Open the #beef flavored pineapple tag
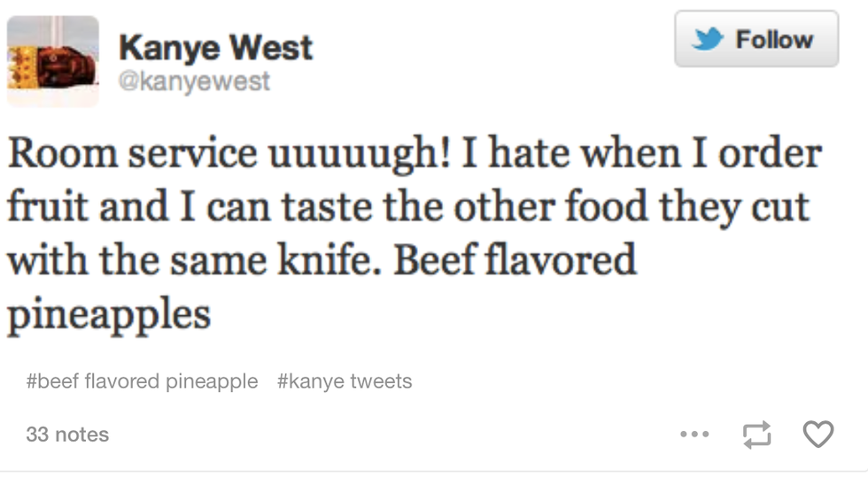Image resolution: width=868 pixels, height=477 pixels. [143, 381]
